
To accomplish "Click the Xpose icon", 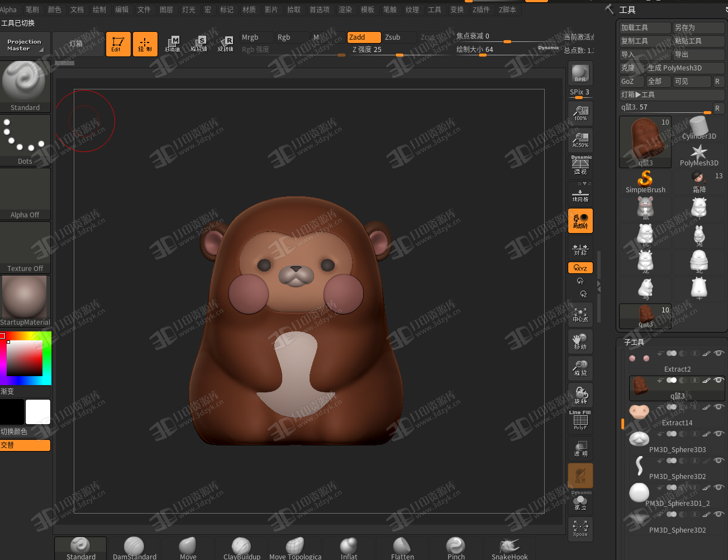I will 580,529.
